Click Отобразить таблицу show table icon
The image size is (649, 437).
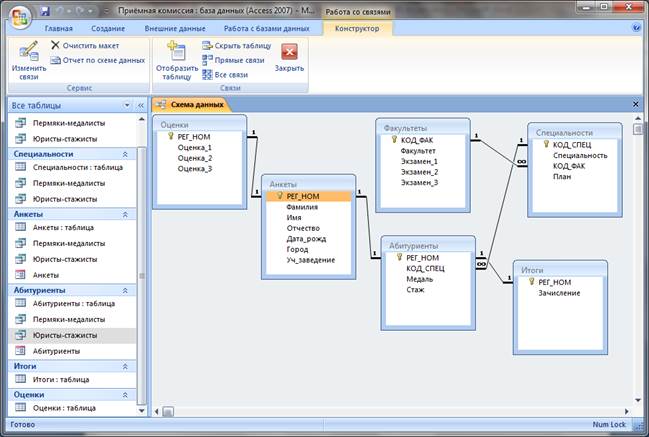tap(177, 61)
